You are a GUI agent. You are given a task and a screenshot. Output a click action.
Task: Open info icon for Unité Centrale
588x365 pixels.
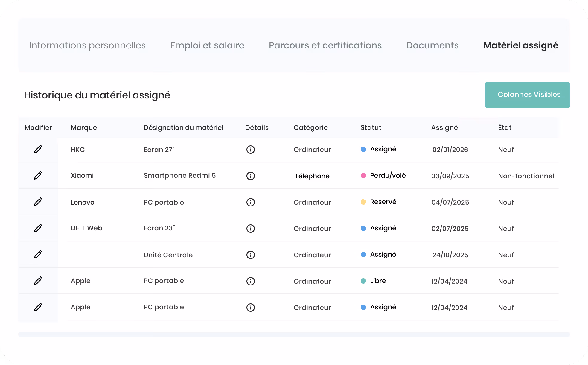pyautogui.click(x=251, y=255)
